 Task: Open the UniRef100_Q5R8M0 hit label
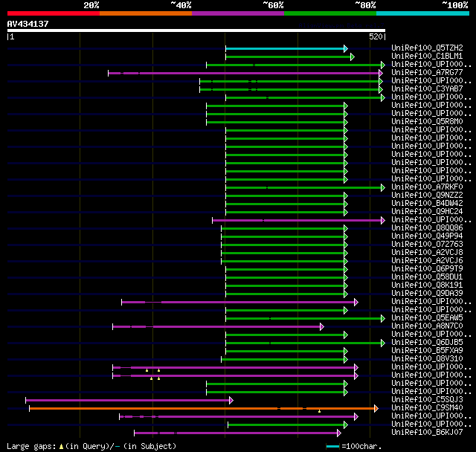427,122
